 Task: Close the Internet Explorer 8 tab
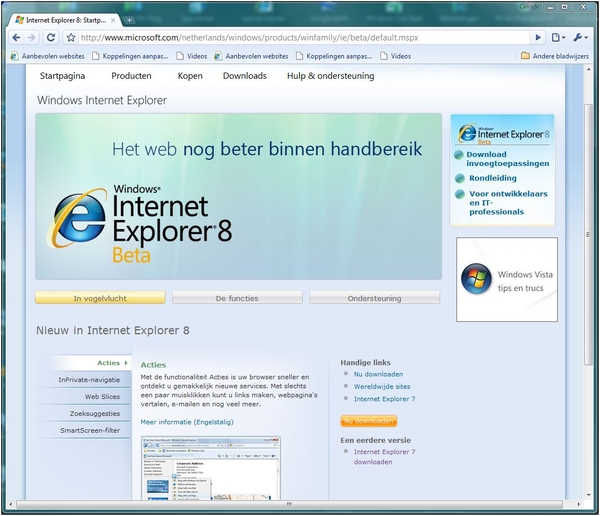(x=113, y=20)
